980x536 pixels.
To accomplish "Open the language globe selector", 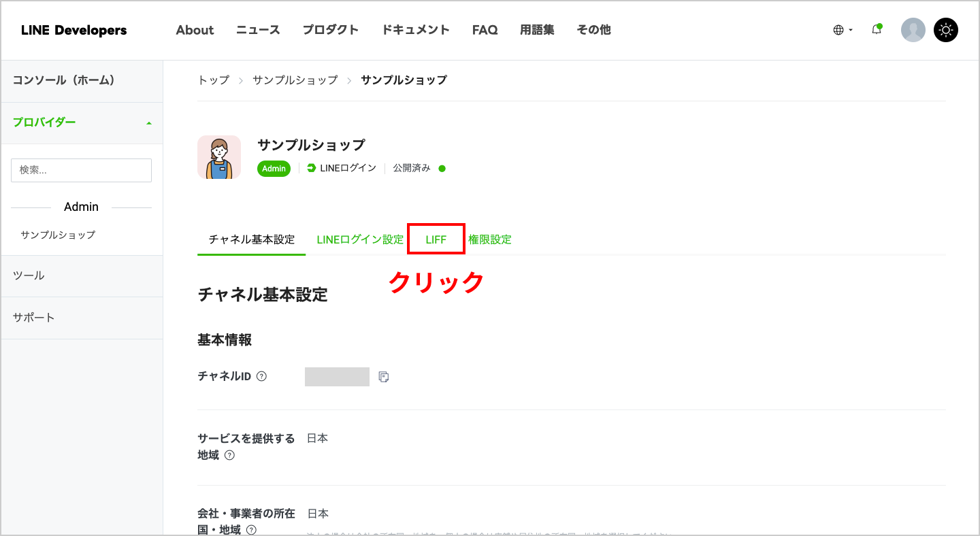I will tap(843, 30).
